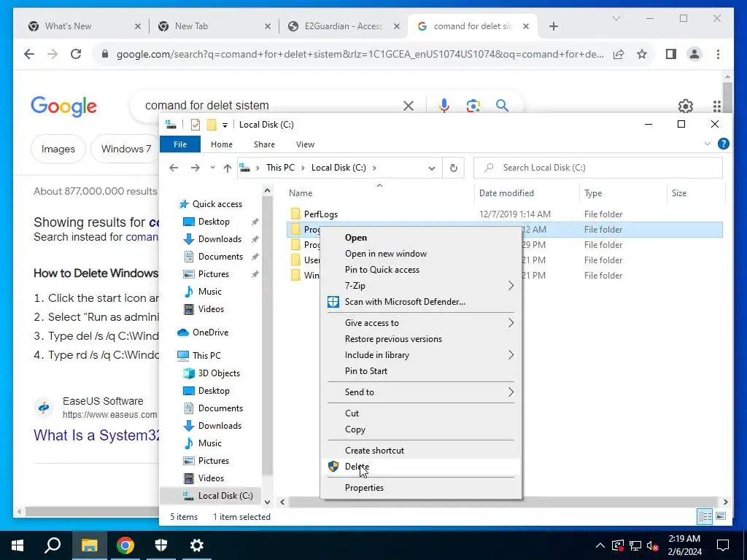Clear the Google search box
Viewport: 747px width, 560px height.
409,106
